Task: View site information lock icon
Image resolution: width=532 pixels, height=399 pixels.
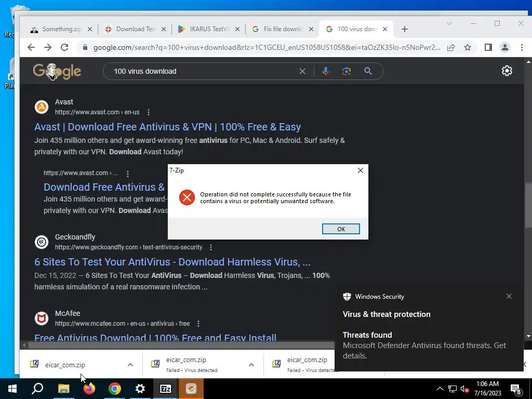Action: click(x=85, y=47)
